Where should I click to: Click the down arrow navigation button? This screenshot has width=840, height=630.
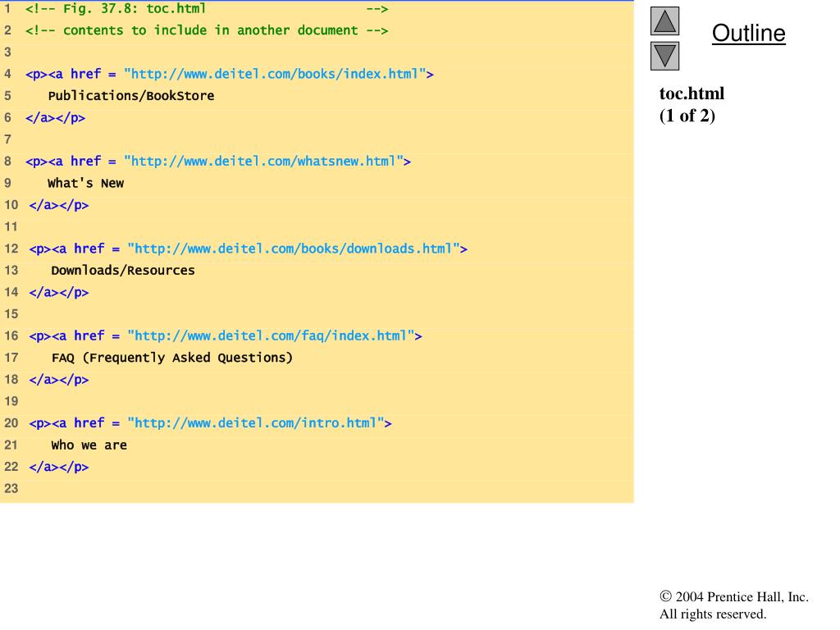point(664,56)
